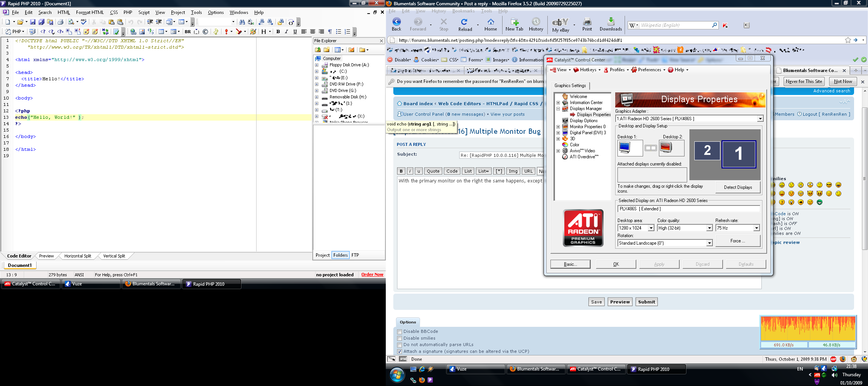
Task: Click OK in Catalyst Control Center
Action: [x=616, y=264]
